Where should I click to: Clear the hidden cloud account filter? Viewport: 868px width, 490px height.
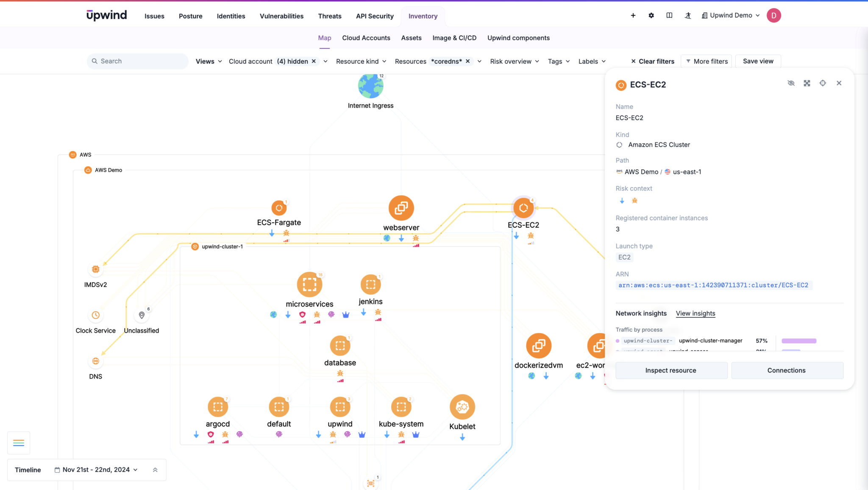pos(313,61)
